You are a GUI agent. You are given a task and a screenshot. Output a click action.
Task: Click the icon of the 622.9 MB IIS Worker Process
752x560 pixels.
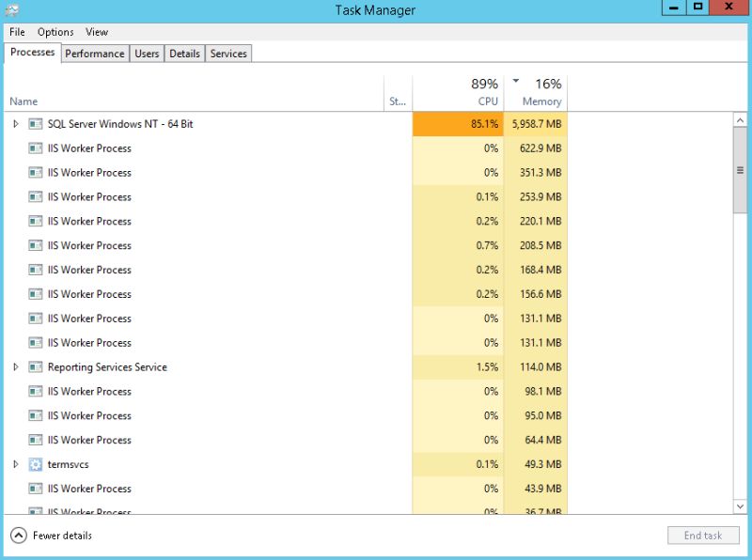tap(34, 148)
